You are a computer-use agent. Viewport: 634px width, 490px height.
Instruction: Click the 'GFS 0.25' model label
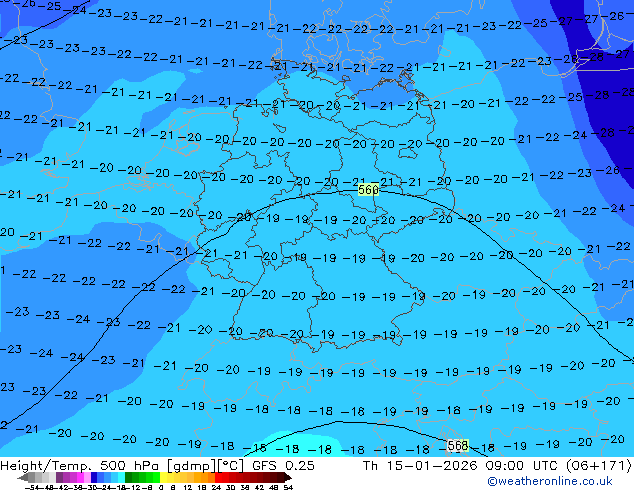pyautogui.click(x=283, y=466)
